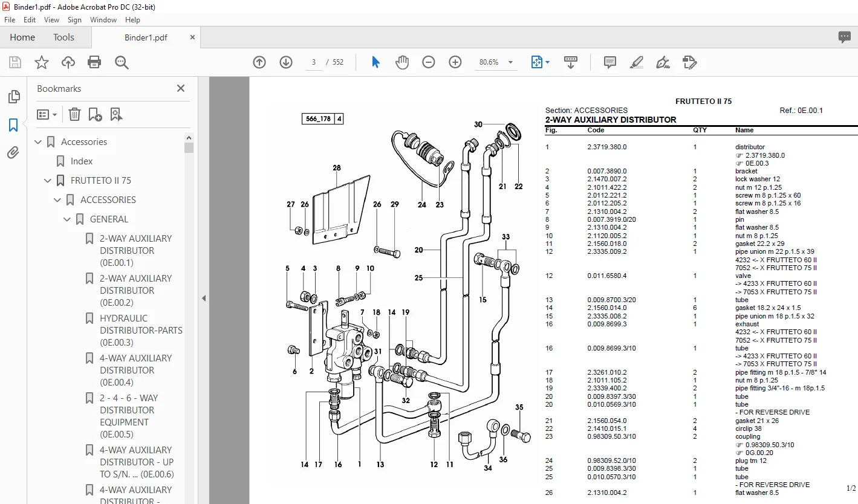Screen dimensions: 858x504
Task: Close the Binder1.pdf tab
Action: (193, 37)
